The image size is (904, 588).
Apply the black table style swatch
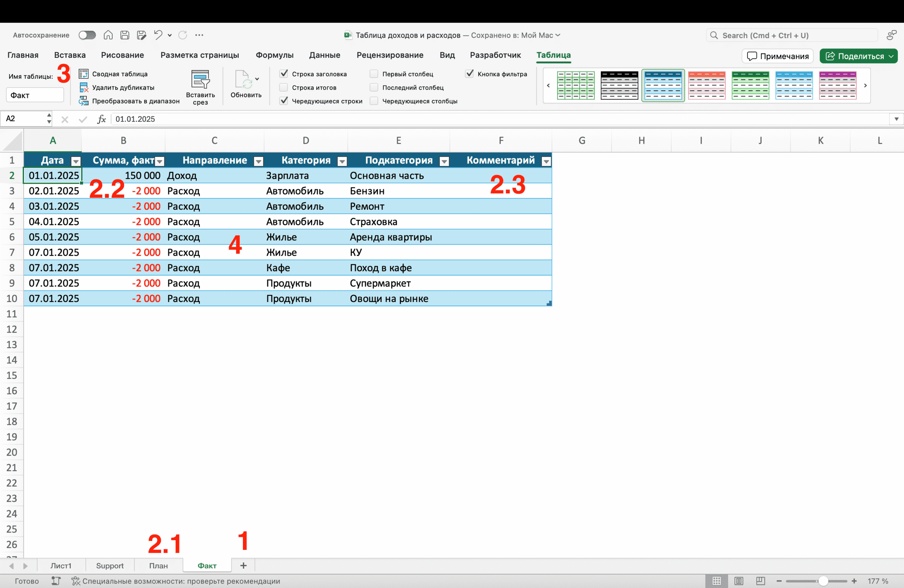(x=619, y=85)
